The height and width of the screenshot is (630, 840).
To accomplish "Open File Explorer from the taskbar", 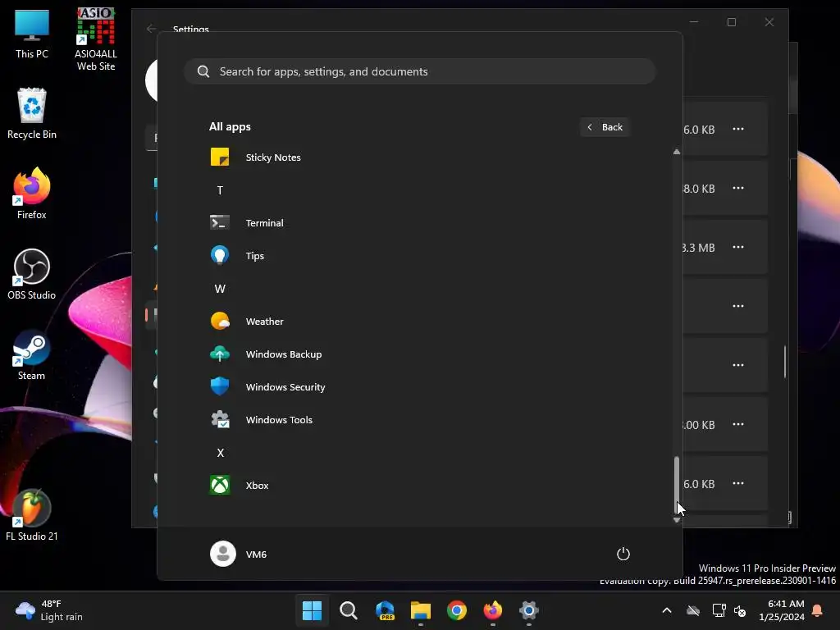I will tap(421, 610).
